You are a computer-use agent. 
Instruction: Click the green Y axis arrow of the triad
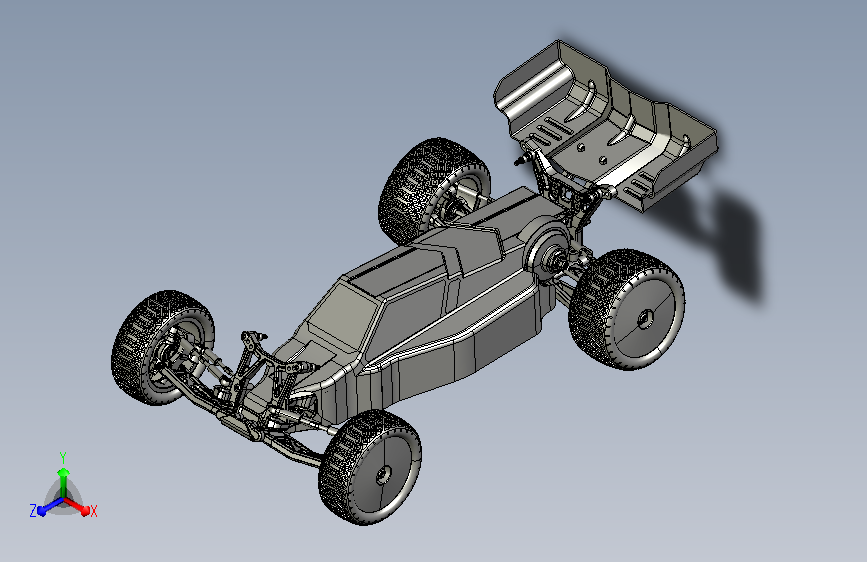point(64,483)
